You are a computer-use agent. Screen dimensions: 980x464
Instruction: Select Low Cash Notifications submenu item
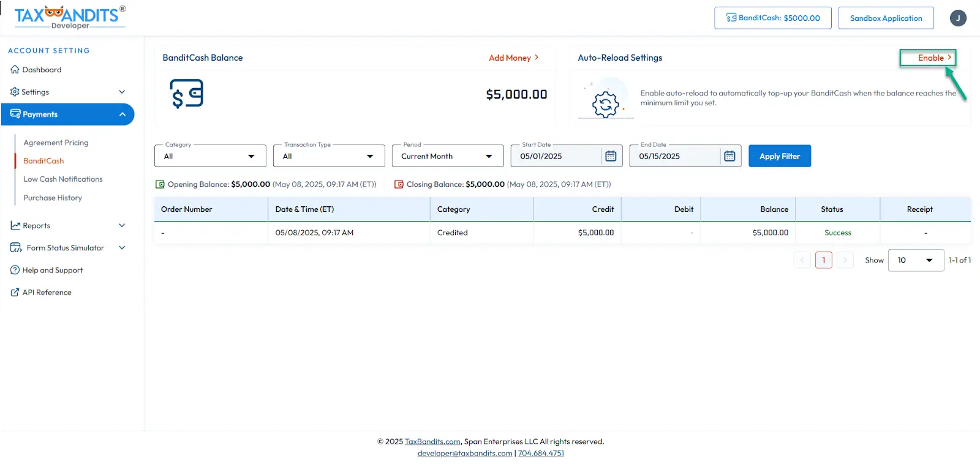[63, 179]
